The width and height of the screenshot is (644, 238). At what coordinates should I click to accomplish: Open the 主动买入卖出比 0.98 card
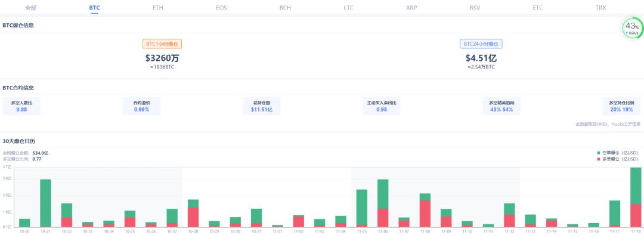382,106
